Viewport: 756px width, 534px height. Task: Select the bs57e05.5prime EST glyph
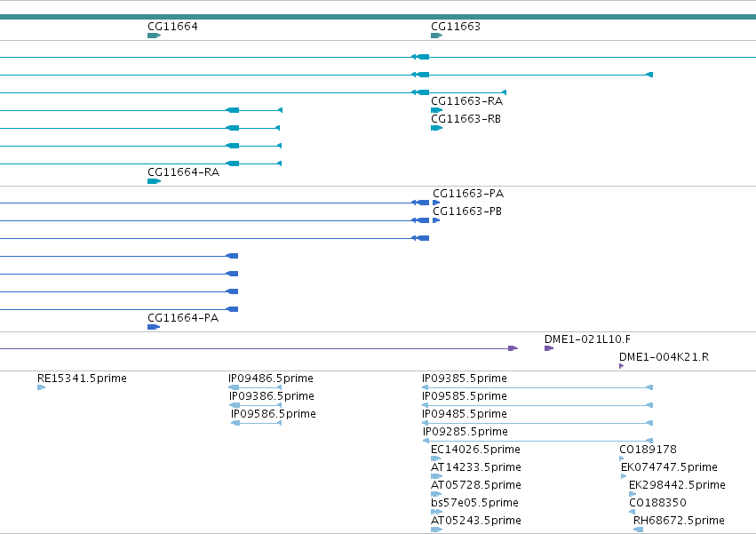[436, 512]
